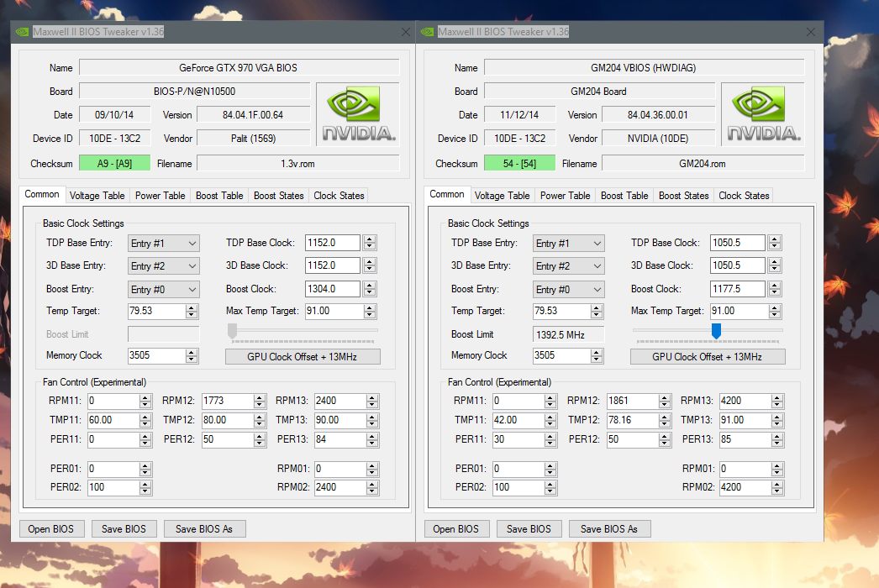879x588 pixels.
Task: Open TDP Base Entry dropdown in right window
Action: pos(568,244)
